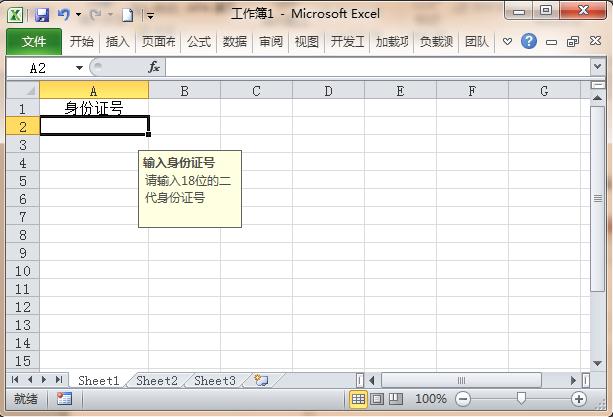This screenshot has width=613, height=417.
Task: Open the 页面布局 ribbon tab
Action: tap(158, 41)
